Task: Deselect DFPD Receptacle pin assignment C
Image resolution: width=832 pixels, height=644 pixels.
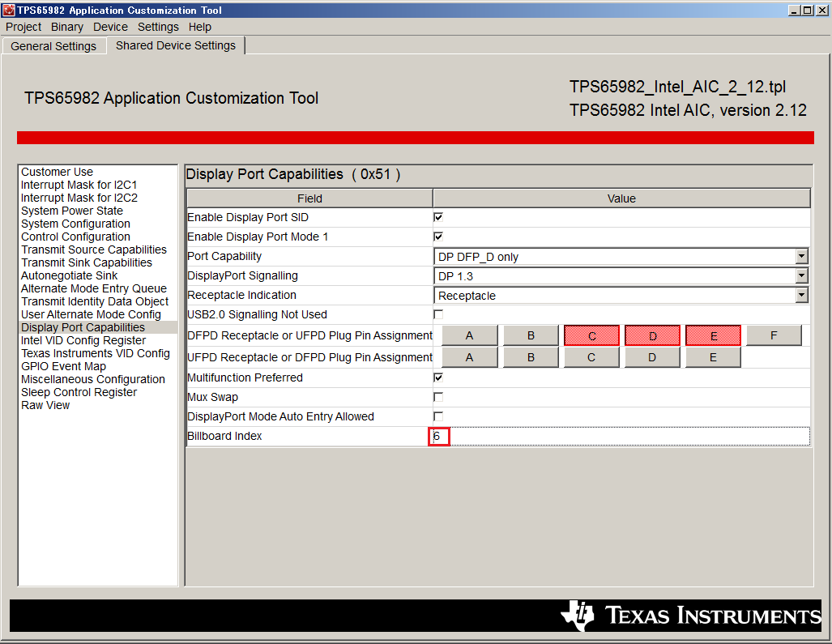Action: click(x=591, y=336)
